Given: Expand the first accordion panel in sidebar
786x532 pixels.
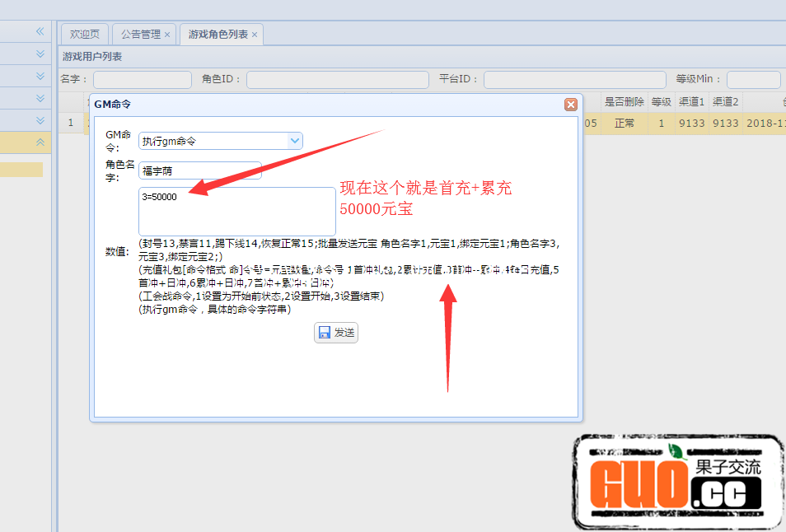Looking at the screenshot, I should point(40,54).
